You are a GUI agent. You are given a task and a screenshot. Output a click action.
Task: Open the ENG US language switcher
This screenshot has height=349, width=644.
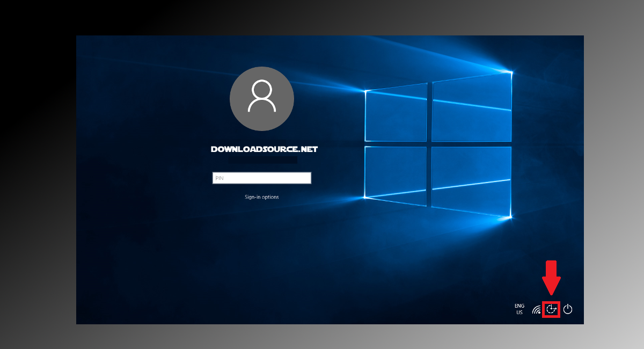[519, 309]
